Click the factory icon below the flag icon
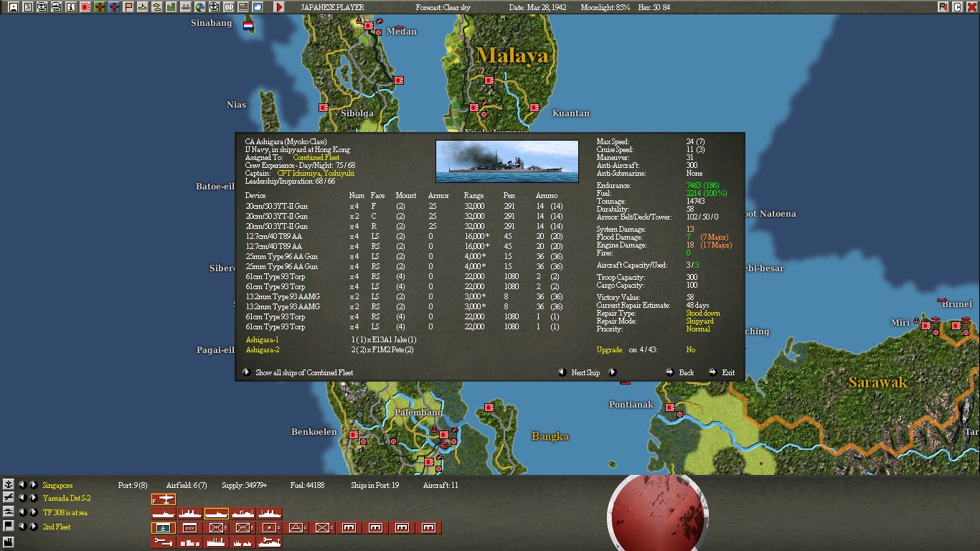 click(9, 542)
